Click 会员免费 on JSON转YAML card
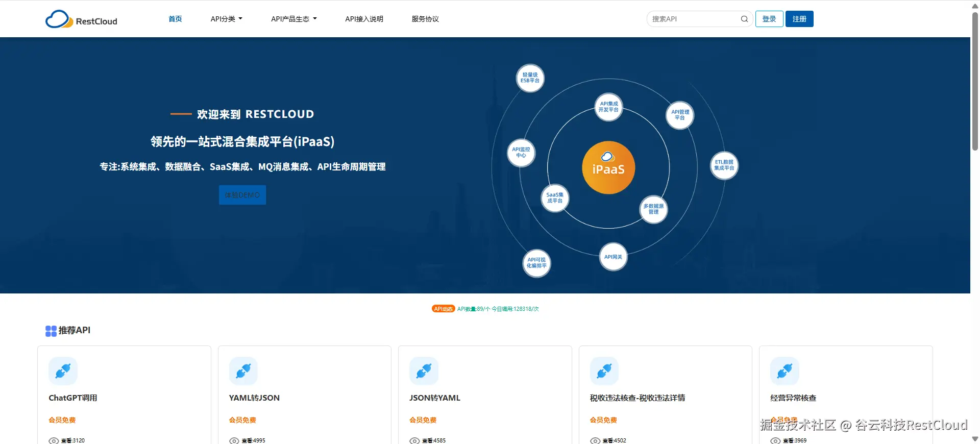This screenshot has height=444, width=980. pyautogui.click(x=423, y=420)
